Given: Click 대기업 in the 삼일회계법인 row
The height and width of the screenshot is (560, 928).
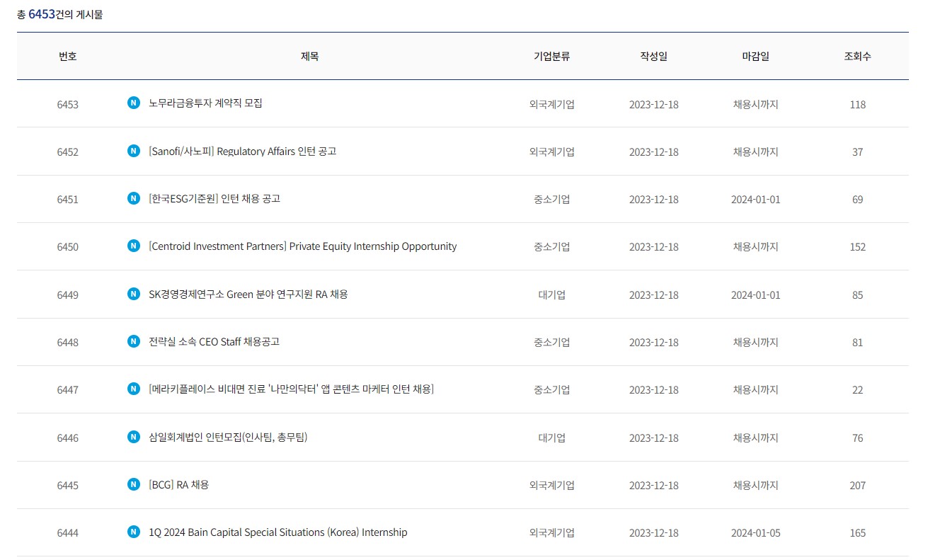Looking at the screenshot, I should [552, 438].
